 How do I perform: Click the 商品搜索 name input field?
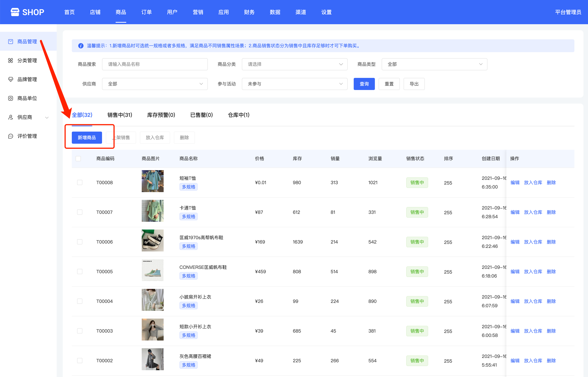pos(155,64)
